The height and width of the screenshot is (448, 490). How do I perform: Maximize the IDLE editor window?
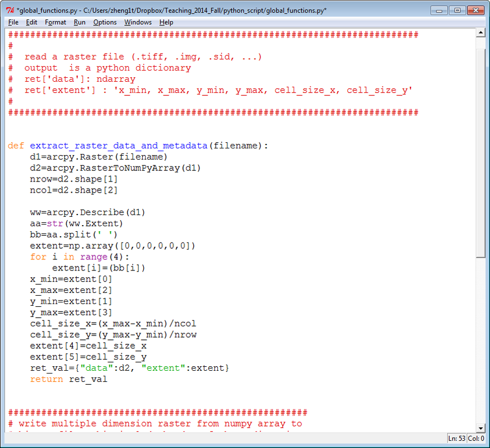(457, 10)
